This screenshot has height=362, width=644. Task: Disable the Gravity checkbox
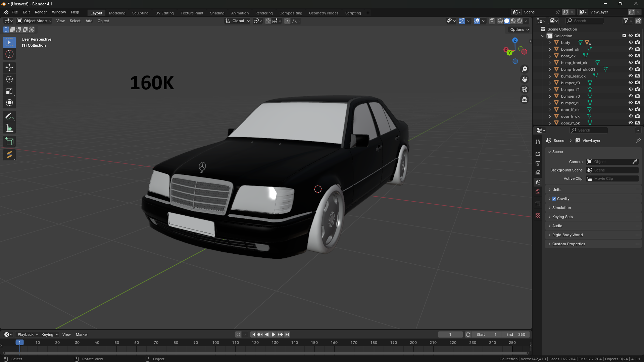554,199
